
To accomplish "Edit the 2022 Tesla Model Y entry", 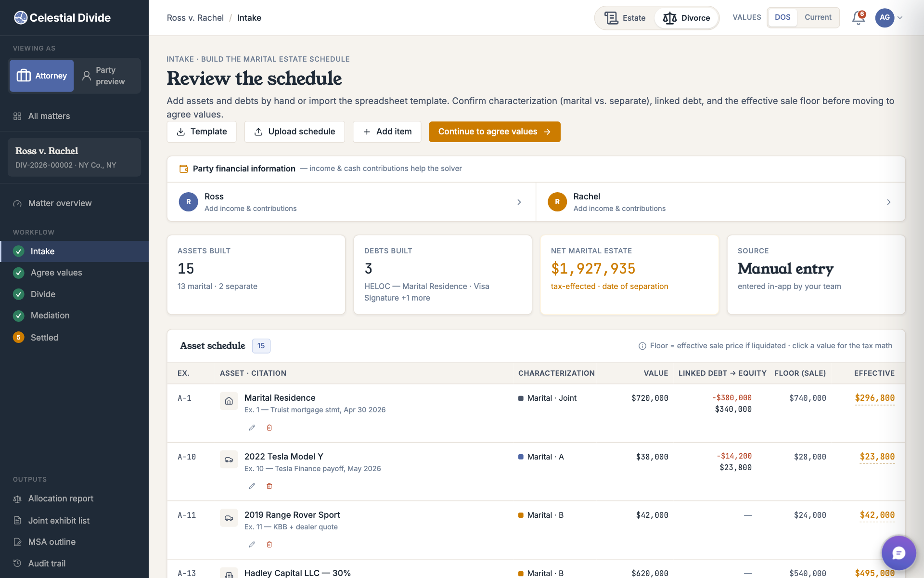I will [x=252, y=486].
